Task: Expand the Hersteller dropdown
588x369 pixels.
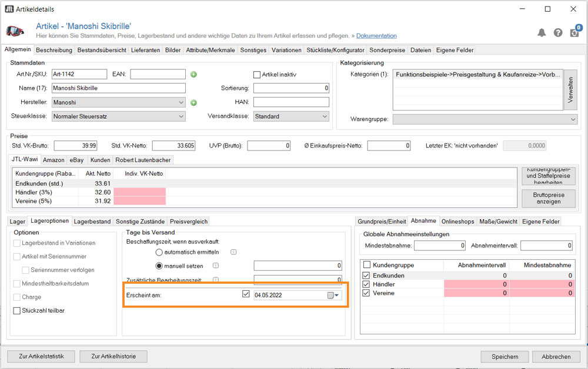Action: [x=181, y=102]
